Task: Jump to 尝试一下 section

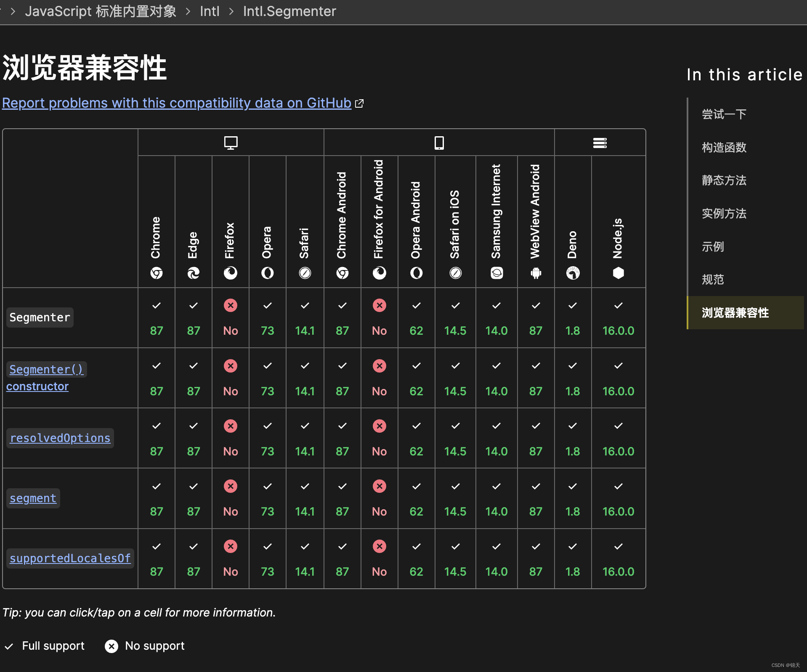Action: [x=724, y=114]
